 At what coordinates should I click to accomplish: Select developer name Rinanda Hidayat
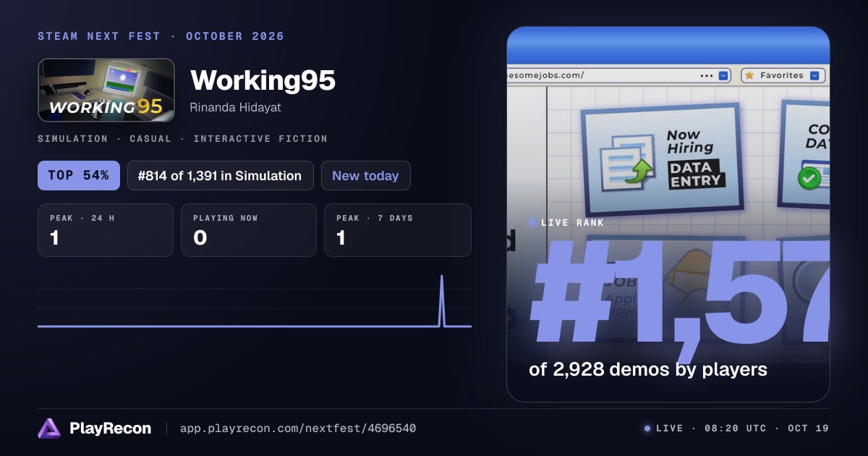pos(235,107)
